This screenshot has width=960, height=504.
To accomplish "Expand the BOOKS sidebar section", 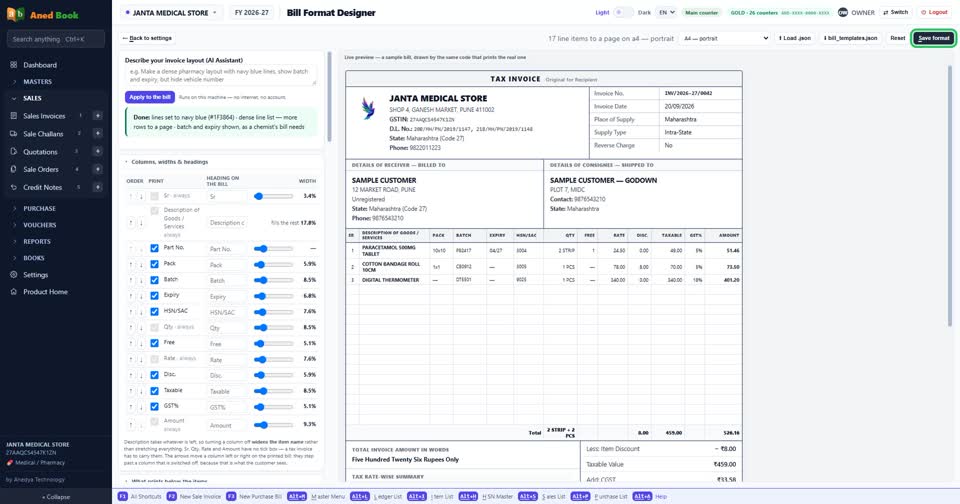I will click(34, 258).
